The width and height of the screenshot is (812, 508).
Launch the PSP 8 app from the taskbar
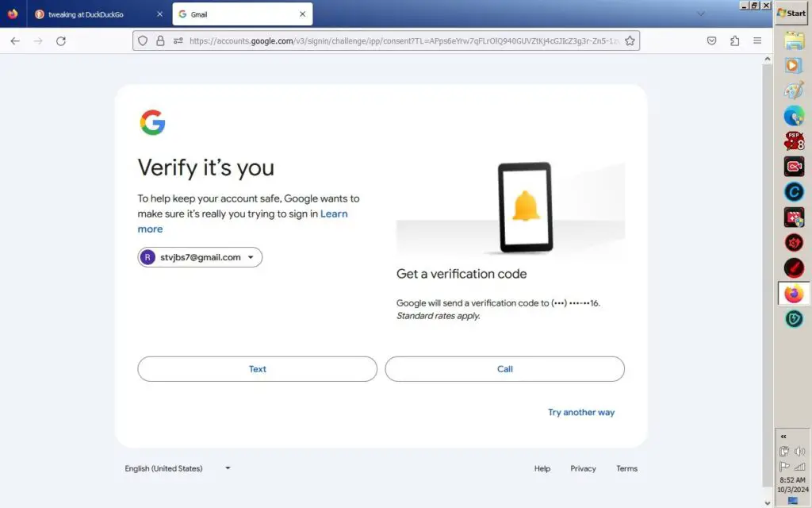(x=794, y=141)
